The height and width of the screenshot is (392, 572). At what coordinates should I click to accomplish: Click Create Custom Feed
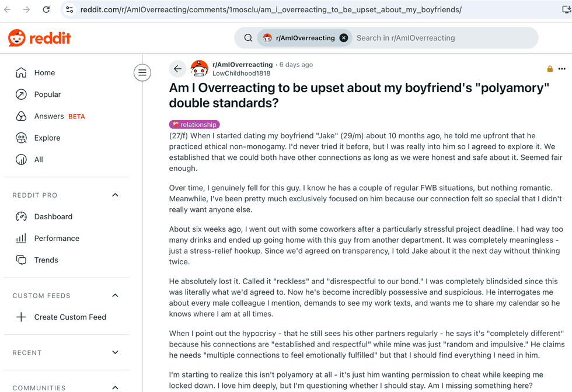coord(70,317)
